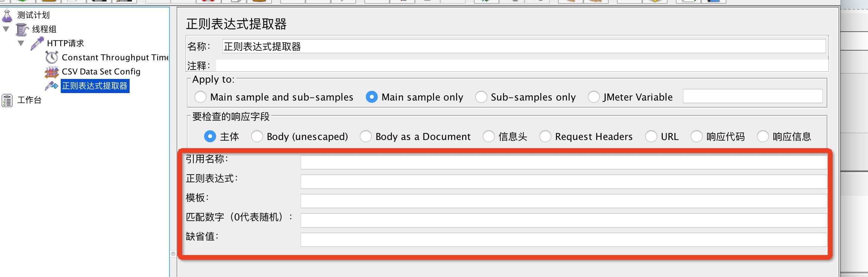This screenshot has height=277, width=868.
Task: Select 正则表达式提取器 in the tree
Action: pyautogui.click(x=95, y=86)
